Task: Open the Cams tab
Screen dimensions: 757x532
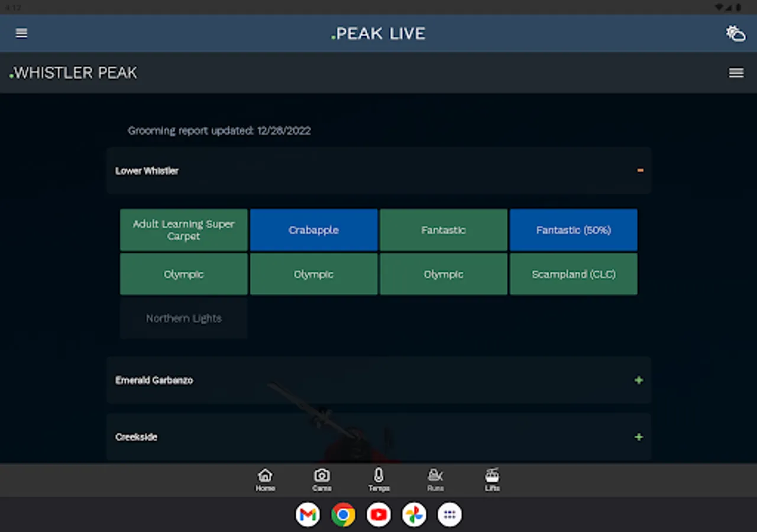Action: coord(322,479)
